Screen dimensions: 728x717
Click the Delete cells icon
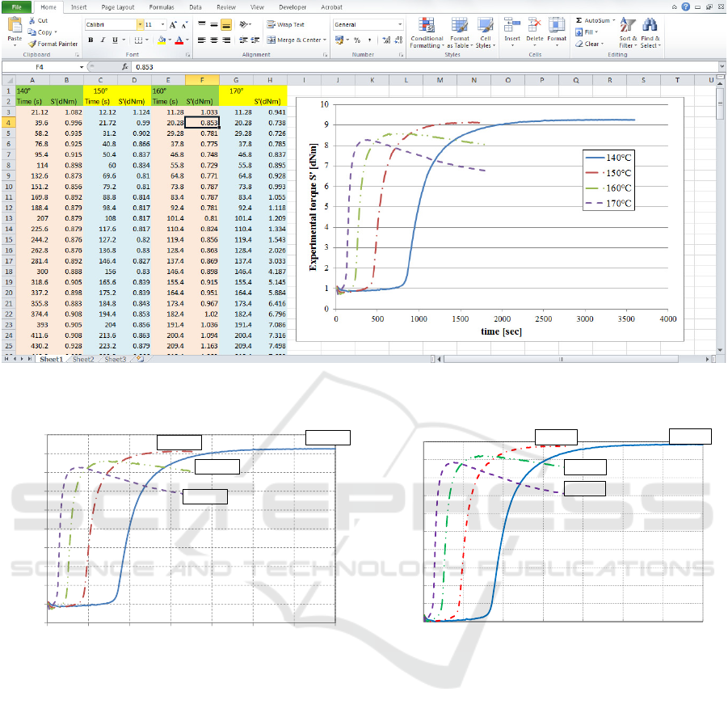coord(534,25)
